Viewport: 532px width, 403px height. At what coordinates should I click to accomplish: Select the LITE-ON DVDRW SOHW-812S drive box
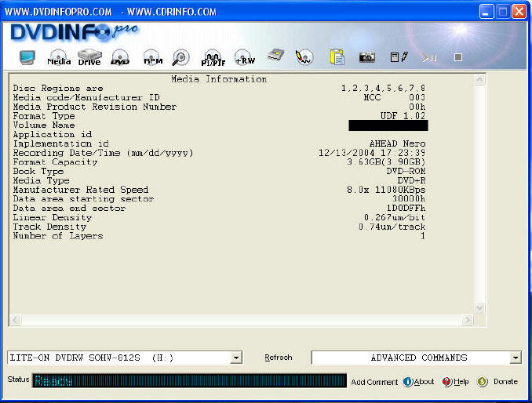coord(125,358)
